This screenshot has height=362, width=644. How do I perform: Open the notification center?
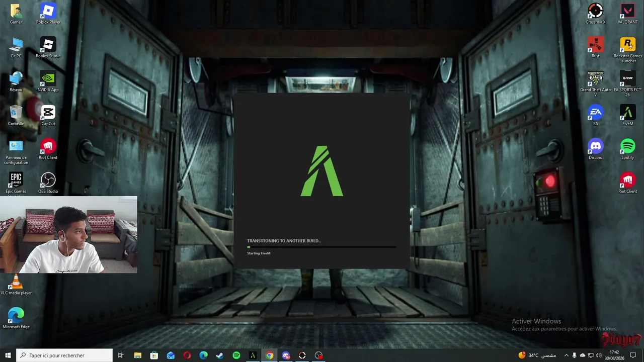tap(633, 355)
